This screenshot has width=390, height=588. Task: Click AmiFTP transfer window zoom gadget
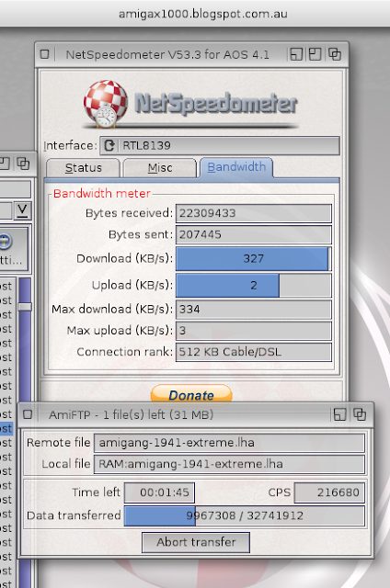[x=339, y=414]
